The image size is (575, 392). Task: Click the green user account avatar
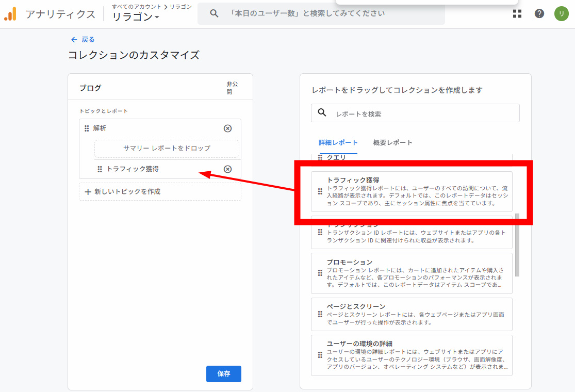561,14
